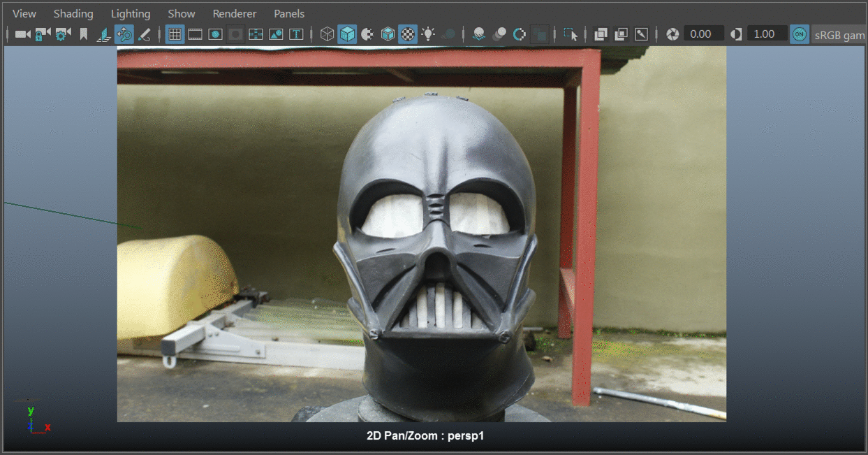Toggle the Resolution Gate icon
The image size is (868, 455).
coord(216,34)
